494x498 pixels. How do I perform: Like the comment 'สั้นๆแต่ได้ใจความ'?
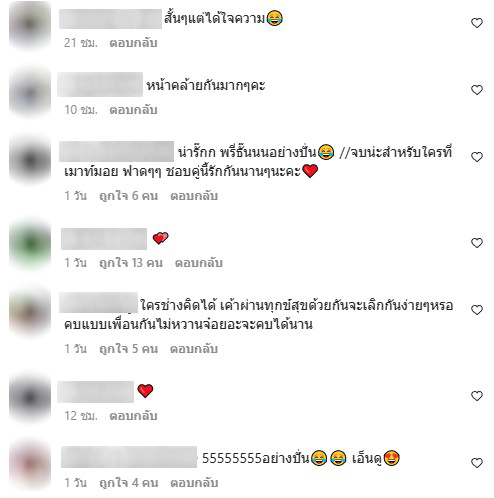point(477,23)
